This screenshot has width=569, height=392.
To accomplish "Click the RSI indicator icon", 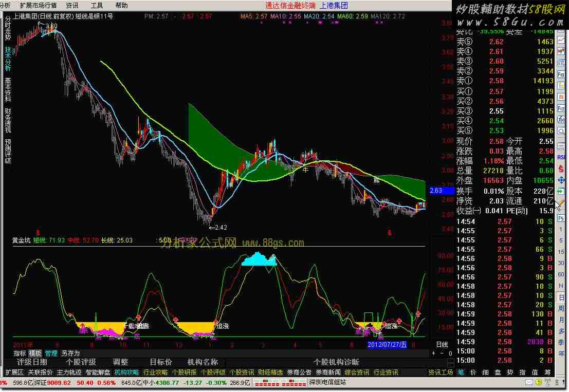I will (x=561, y=157).
